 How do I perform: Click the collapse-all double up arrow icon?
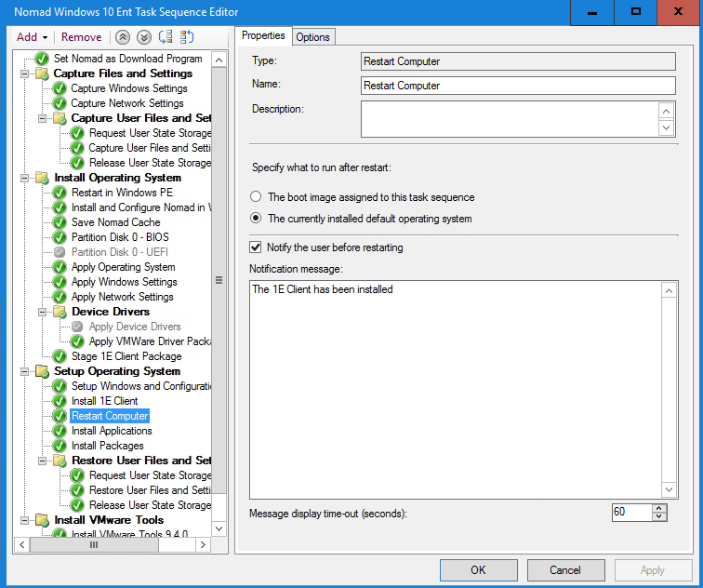click(122, 37)
